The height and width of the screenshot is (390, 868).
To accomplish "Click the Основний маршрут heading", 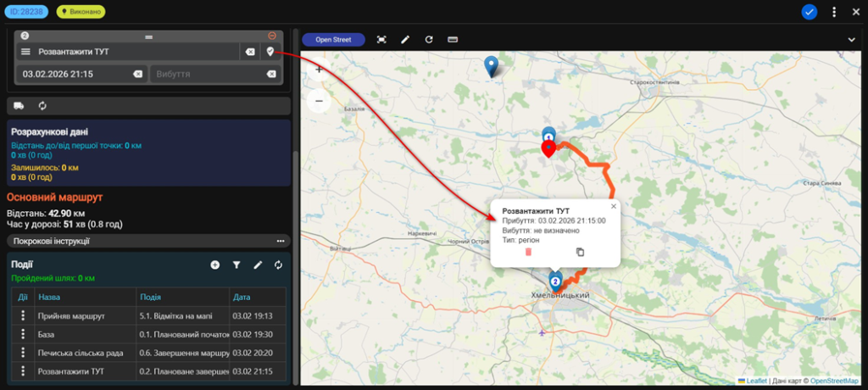I will (x=54, y=198).
